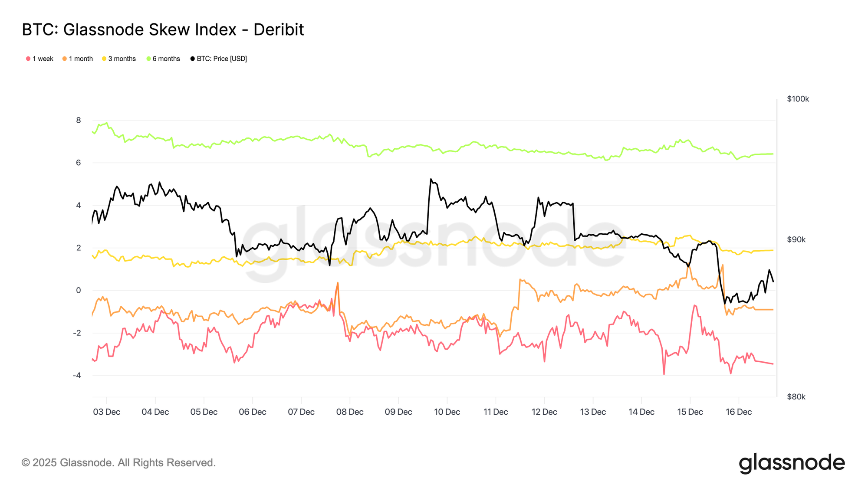Click the black BTC Price legend dot

(x=193, y=59)
